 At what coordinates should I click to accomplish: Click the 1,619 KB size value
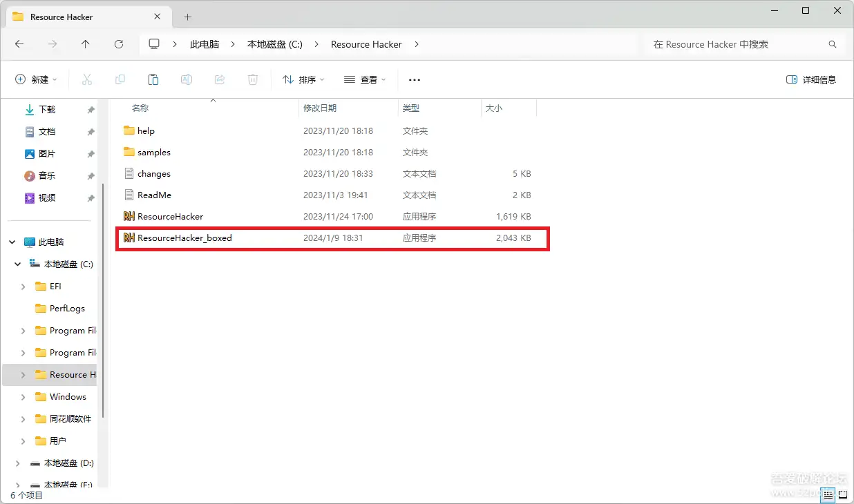513,216
